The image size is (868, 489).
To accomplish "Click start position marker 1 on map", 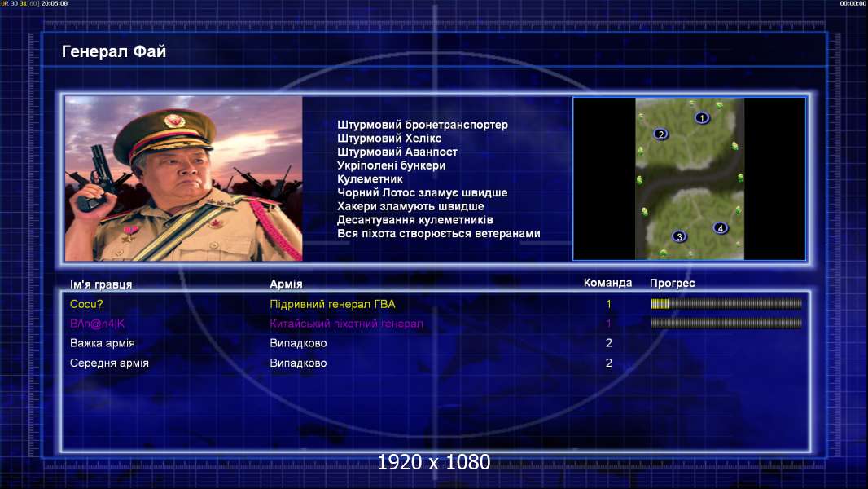I will point(702,118).
